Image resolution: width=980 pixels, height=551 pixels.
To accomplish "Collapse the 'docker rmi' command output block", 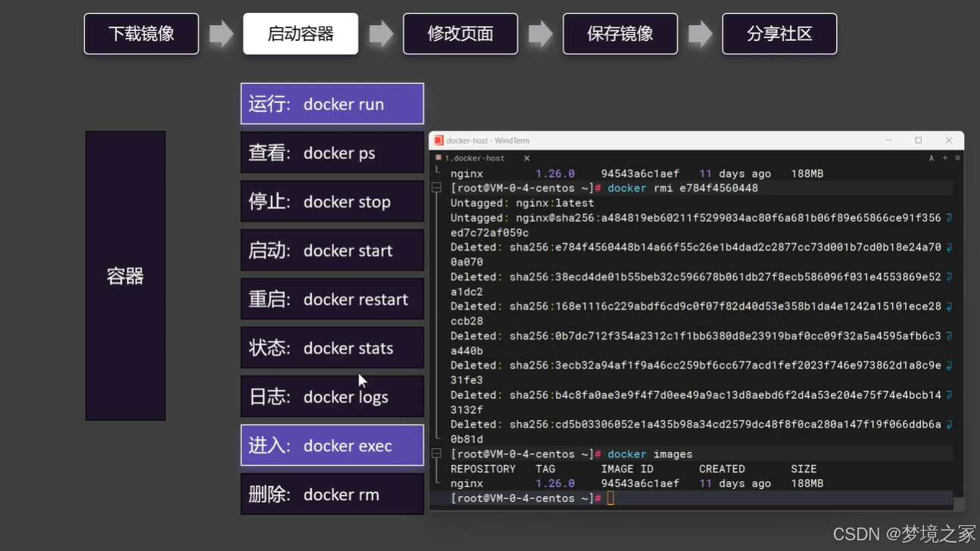I will [437, 188].
